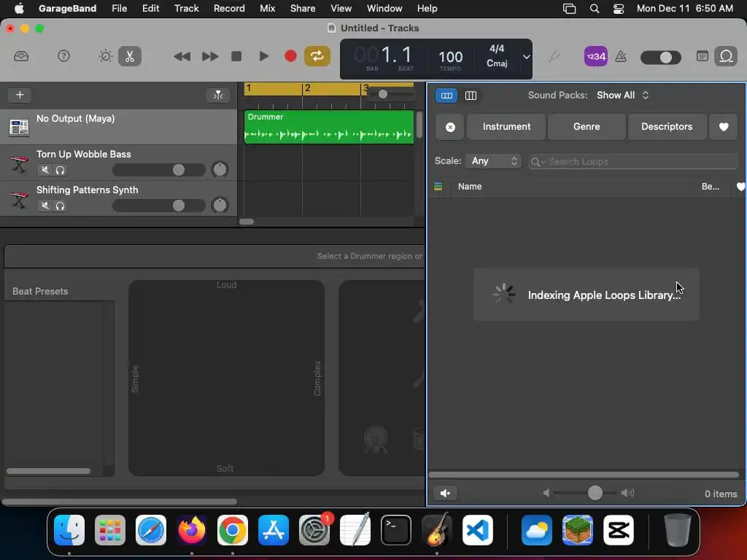The height and width of the screenshot is (560, 747).
Task: Sort loops by the Beats column
Action: [x=711, y=187]
